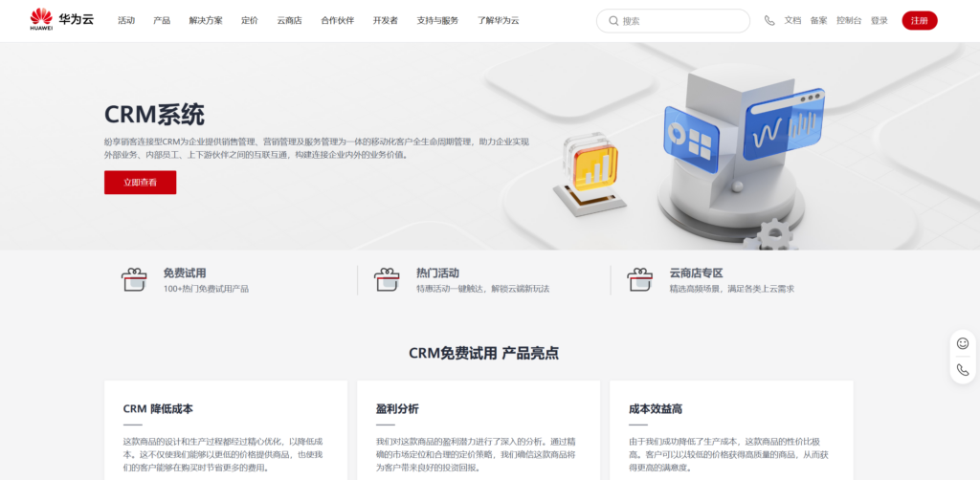
Task: Open the 热门活动 title link
Action: (x=437, y=273)
